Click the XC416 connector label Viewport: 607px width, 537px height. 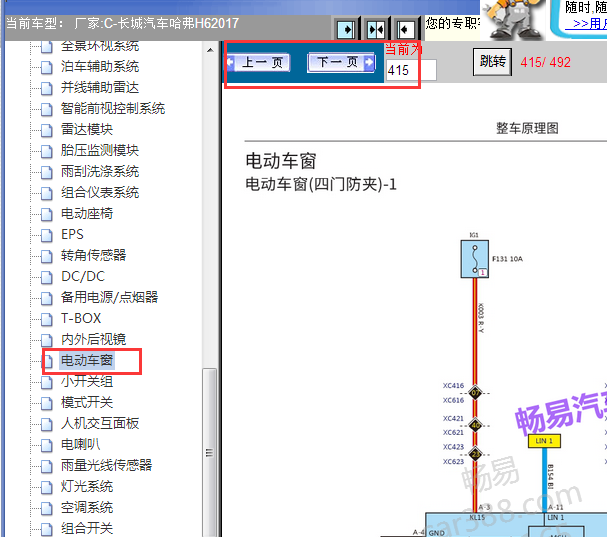(453, 386)
